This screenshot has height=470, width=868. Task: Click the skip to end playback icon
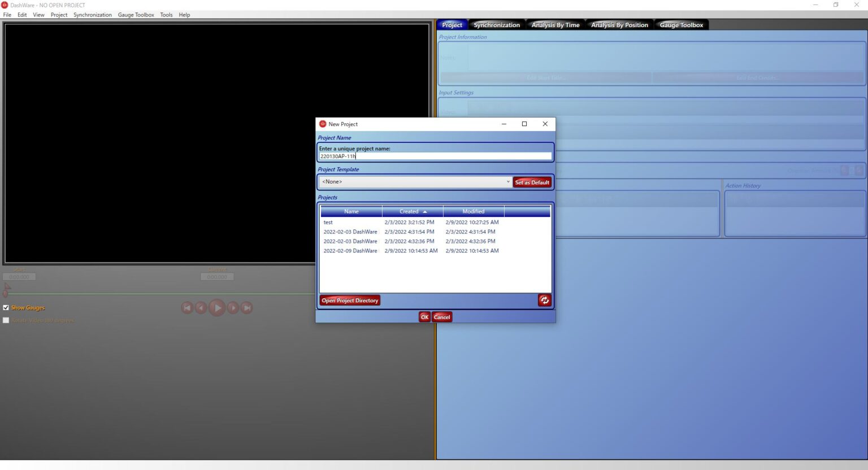tap(247, 308)
